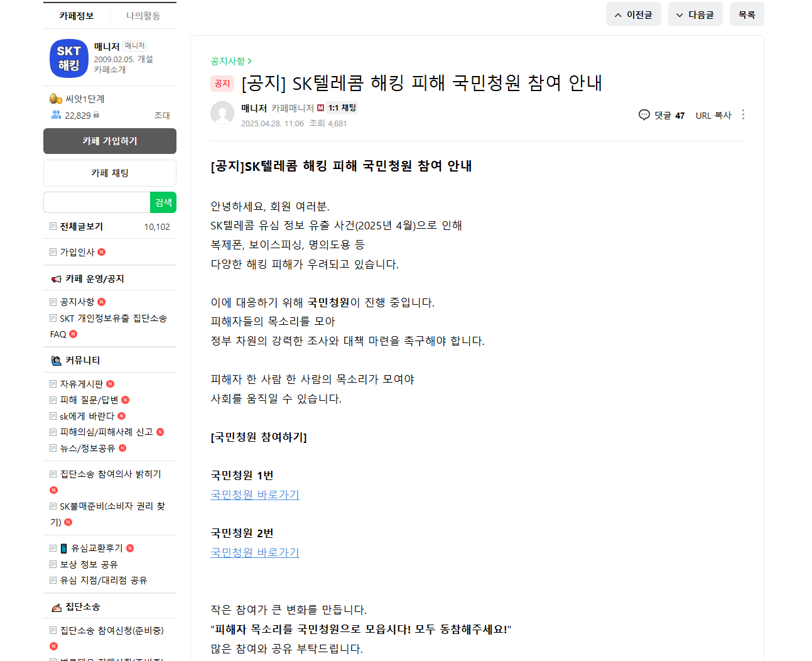Click the member count icon 22,829
812x661 pixels.
point(56,115)
